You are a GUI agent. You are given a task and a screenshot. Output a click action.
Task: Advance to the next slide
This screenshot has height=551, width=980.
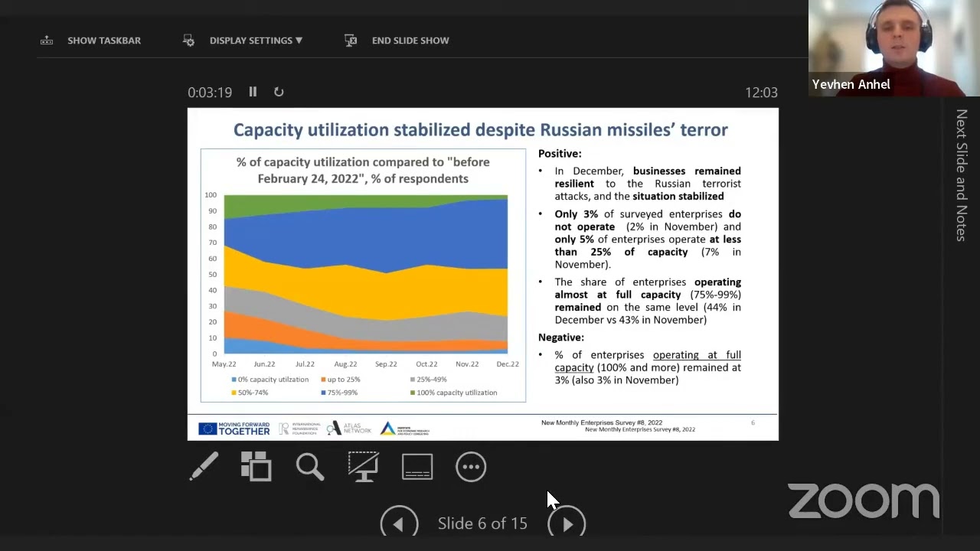pos(567,523)
